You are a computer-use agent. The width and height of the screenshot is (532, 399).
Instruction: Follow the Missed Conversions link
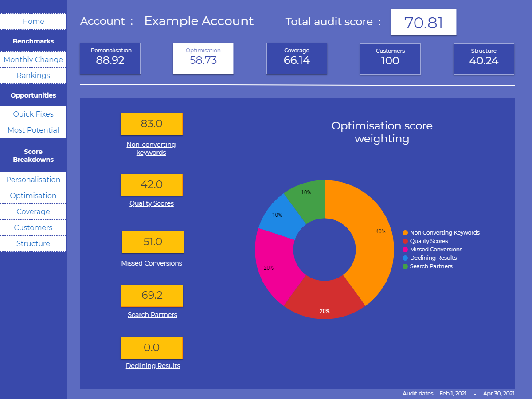pos(152,263)
